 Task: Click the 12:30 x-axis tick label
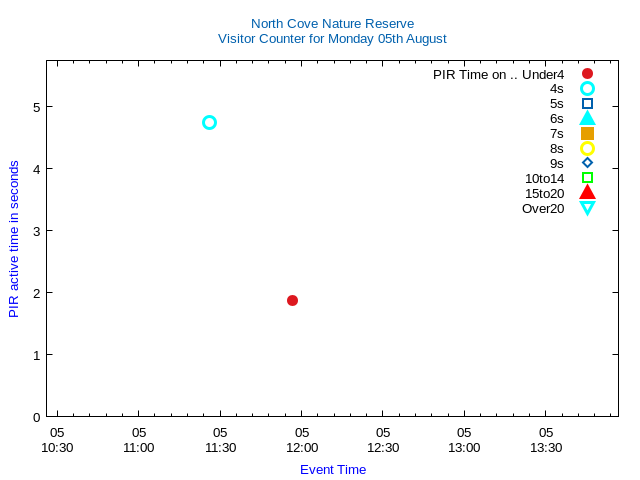pos(383,441)
